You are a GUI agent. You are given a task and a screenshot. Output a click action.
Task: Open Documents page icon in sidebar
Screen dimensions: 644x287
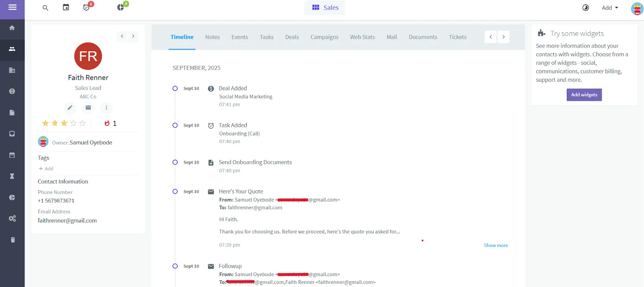coord(12,112)
